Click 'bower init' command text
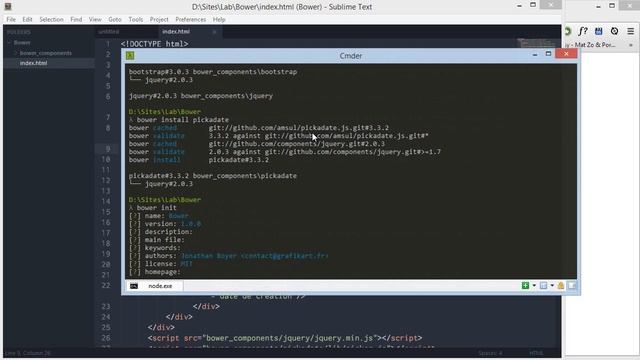 pos(156,208)
